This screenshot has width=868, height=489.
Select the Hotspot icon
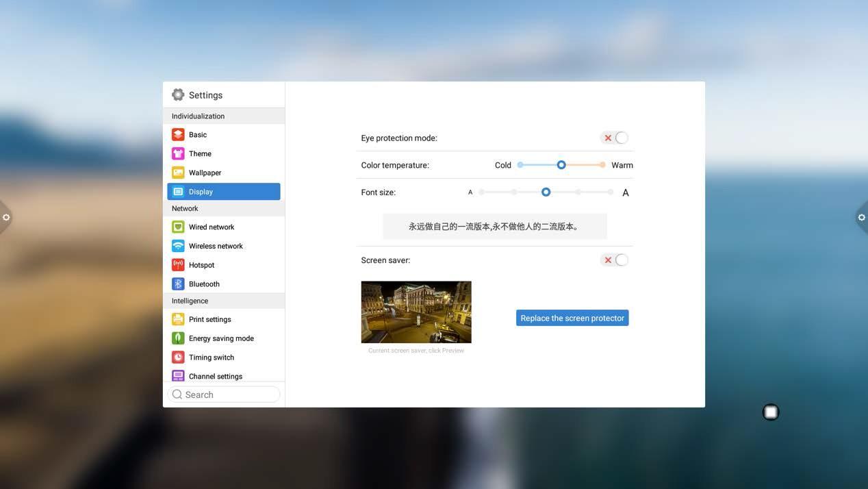[x=178, y=265]
